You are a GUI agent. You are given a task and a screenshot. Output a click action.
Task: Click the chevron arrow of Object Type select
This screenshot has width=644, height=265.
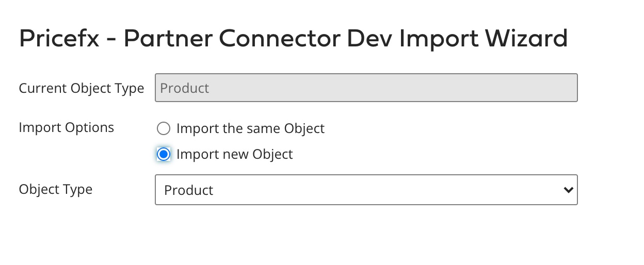click(568, 190)
